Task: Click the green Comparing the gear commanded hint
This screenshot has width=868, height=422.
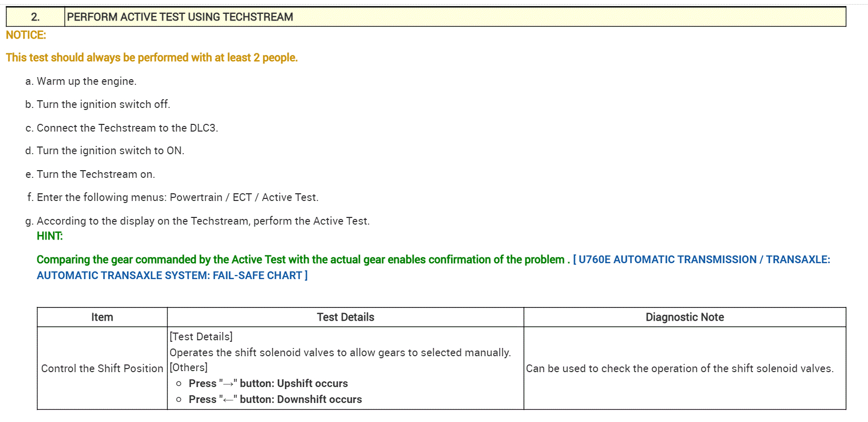Action: pos(300,260)
